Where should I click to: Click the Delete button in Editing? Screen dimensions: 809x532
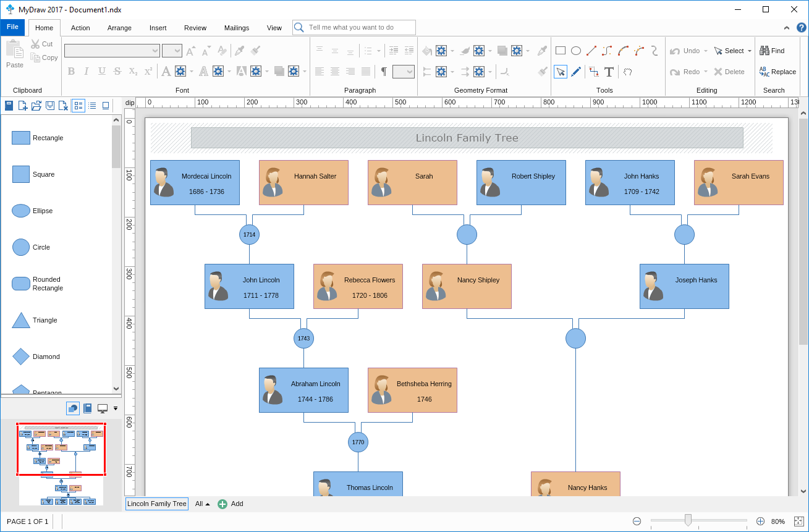(729, 72)
